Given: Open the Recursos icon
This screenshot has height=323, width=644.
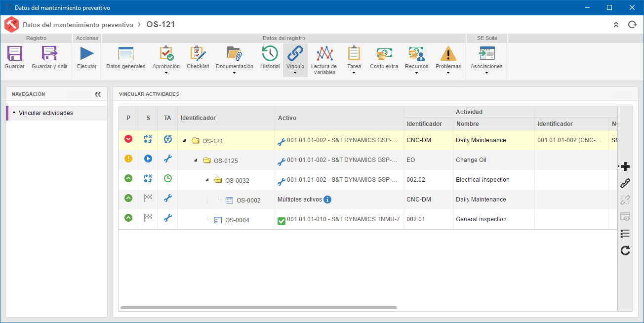Looking at the screenshot, I should [x=416, y=53].
